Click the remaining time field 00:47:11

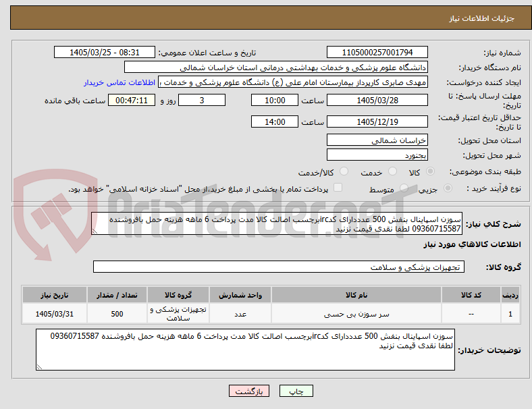coord(132,101)
